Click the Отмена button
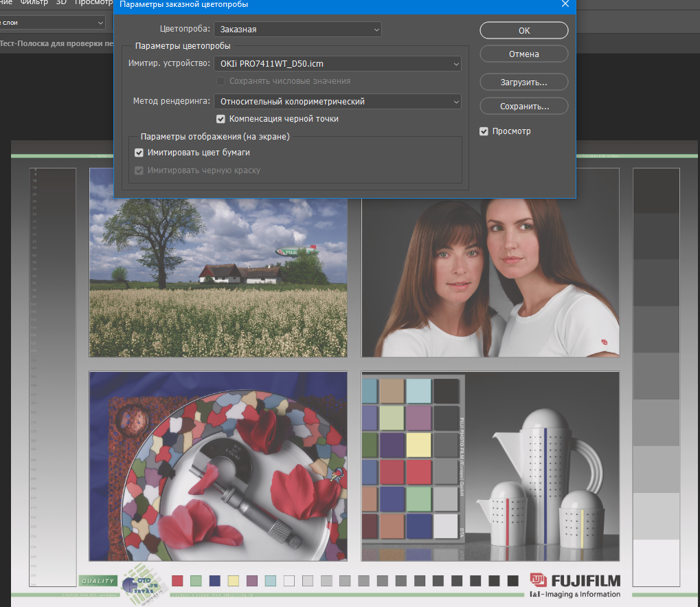 tap(523, 54)
